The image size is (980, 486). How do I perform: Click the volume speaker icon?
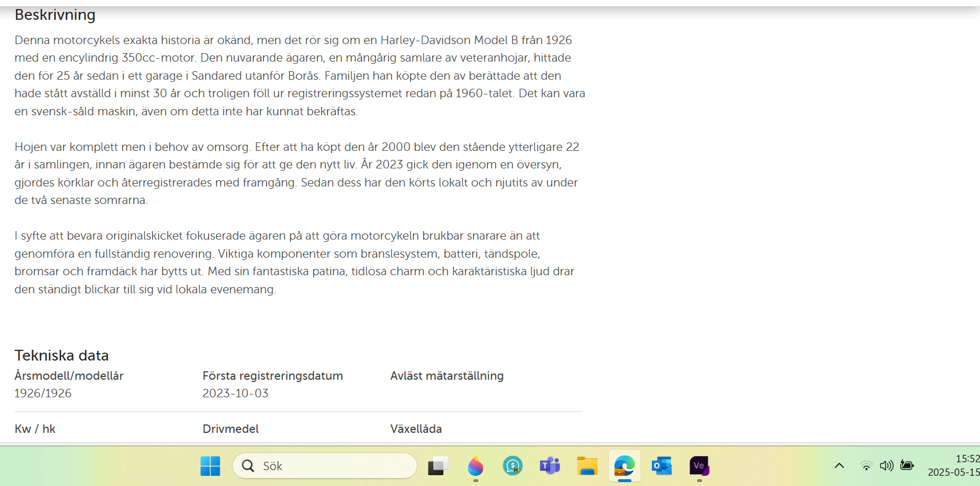click(886, 466)
